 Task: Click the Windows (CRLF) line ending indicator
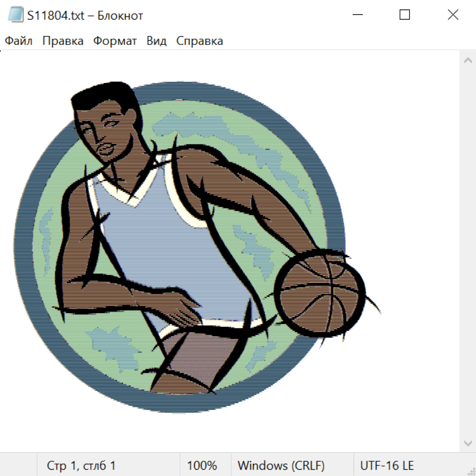(x=281, y=466)
